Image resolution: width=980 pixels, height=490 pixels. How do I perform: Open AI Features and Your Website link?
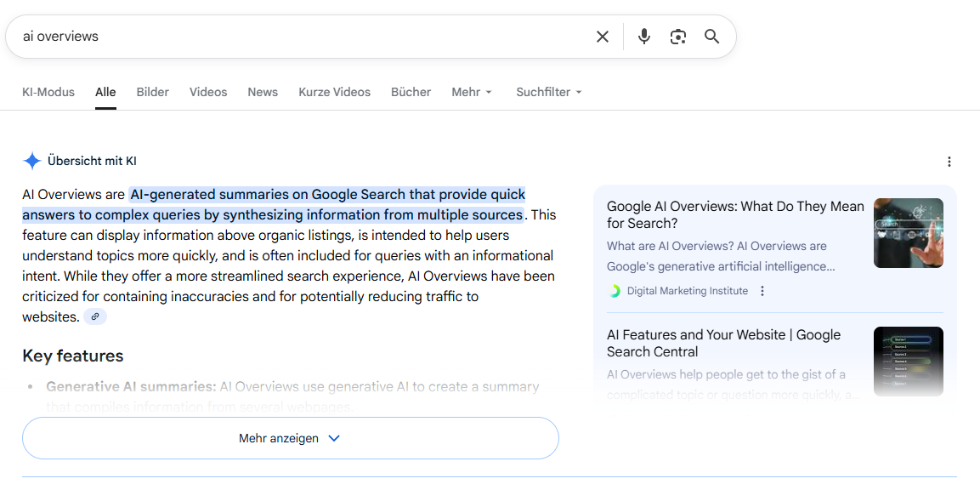[723, 343]
